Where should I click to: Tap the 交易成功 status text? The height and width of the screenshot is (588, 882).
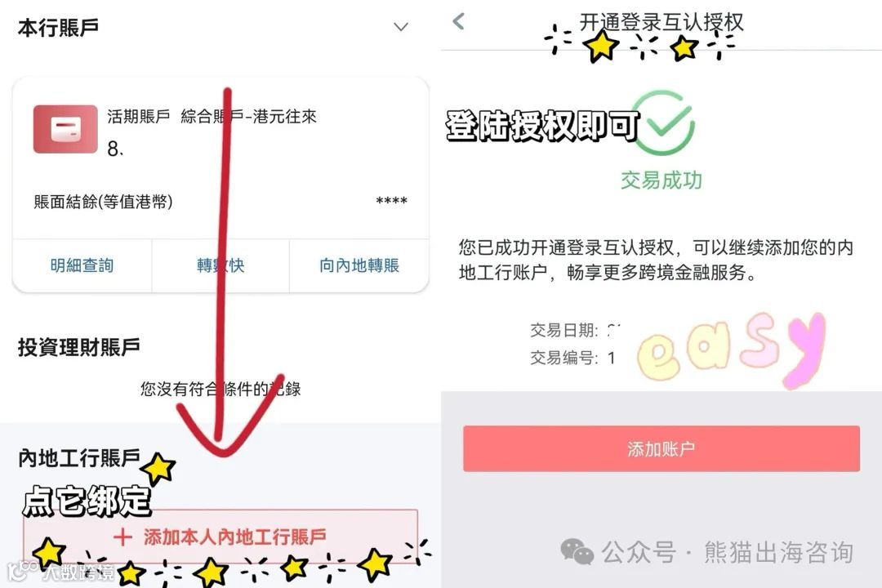661,180
